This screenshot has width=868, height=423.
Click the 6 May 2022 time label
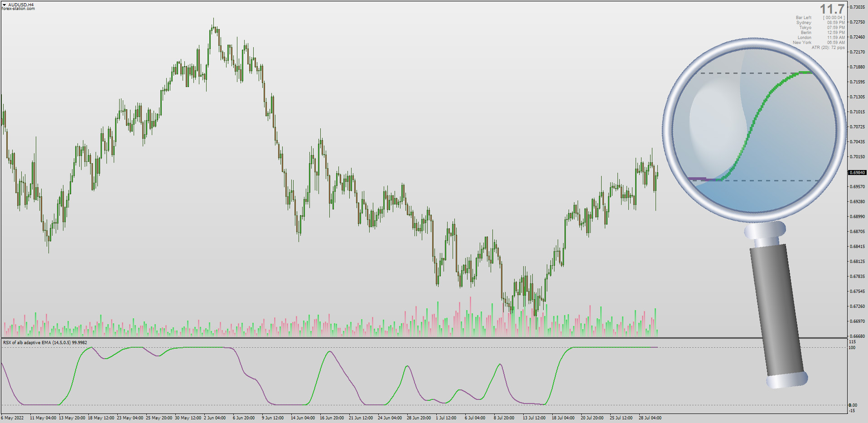point(12,418)
